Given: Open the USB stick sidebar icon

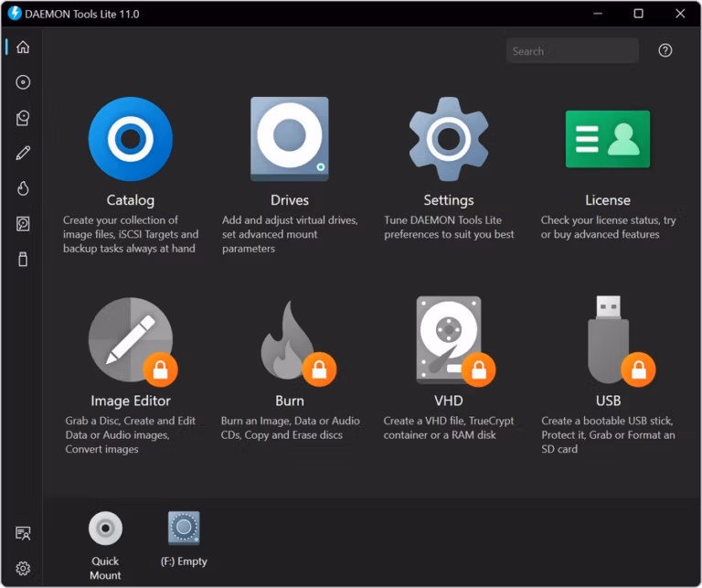Looking at the screenshot, I should click(x=23, y=259).
